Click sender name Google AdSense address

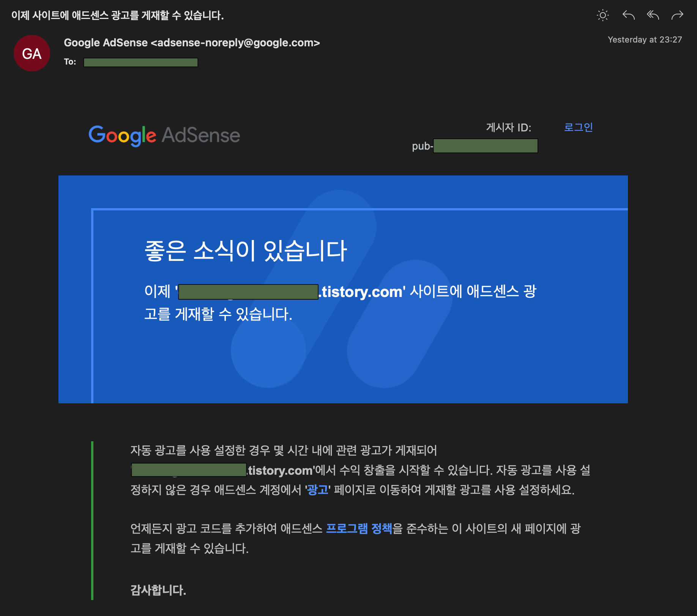coord(192,43)
